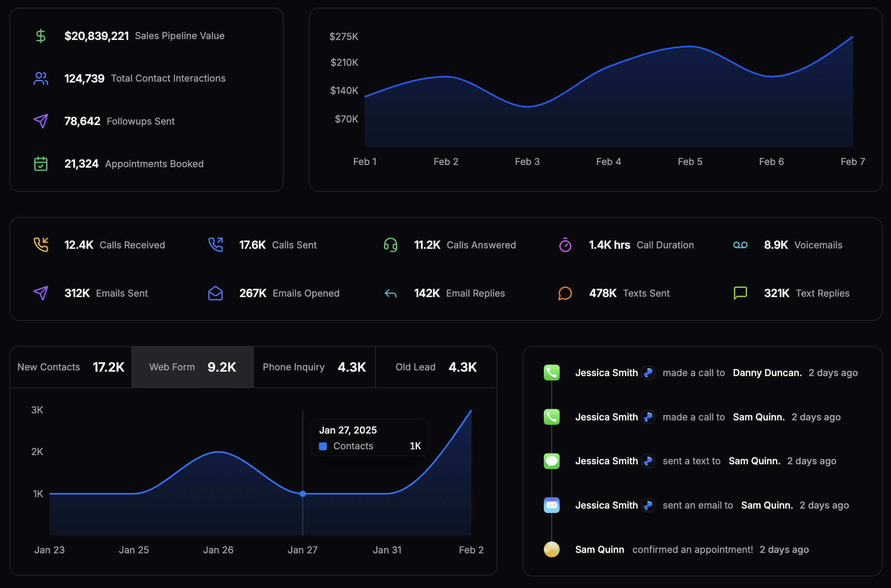891x588 pixels.
Task: Click the Call Duration stopwatch icon
Action: click(x=565, y=245)
